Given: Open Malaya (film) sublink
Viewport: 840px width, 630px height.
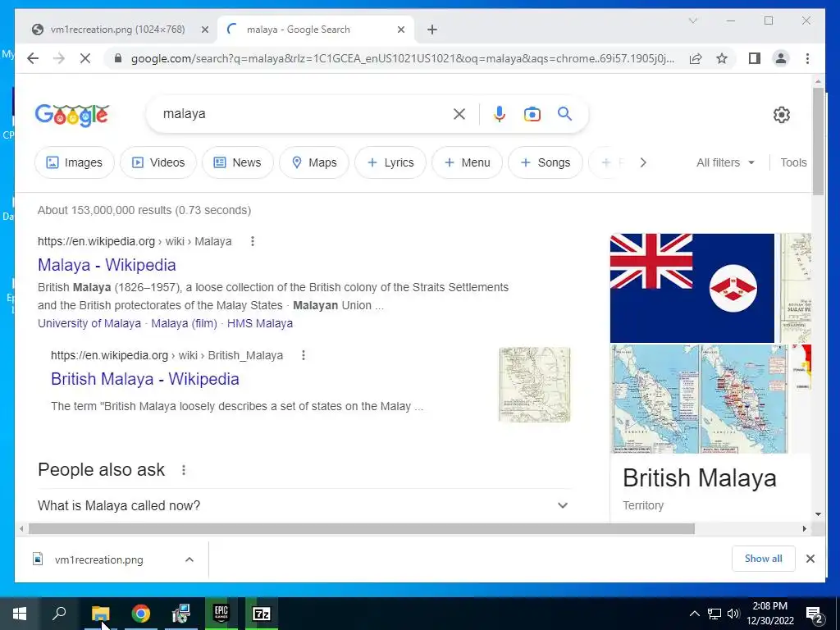Looking at the screenshot, I should (184, 323).
